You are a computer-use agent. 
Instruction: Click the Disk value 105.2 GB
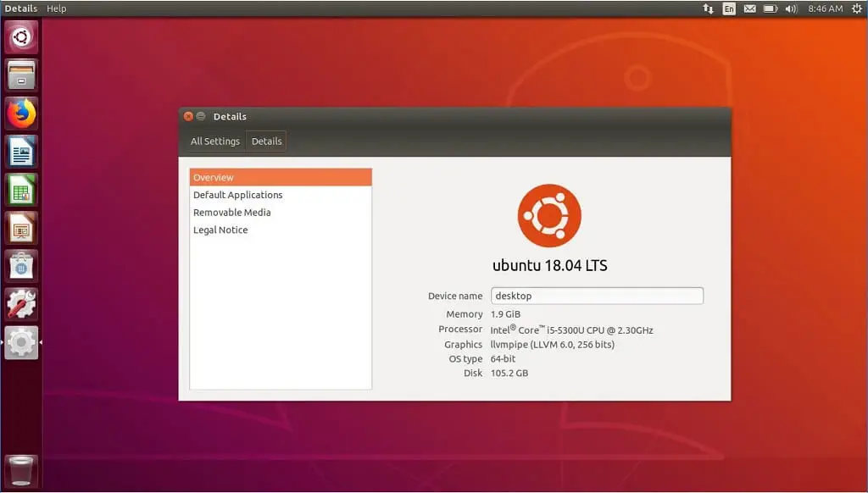(509, 373)
